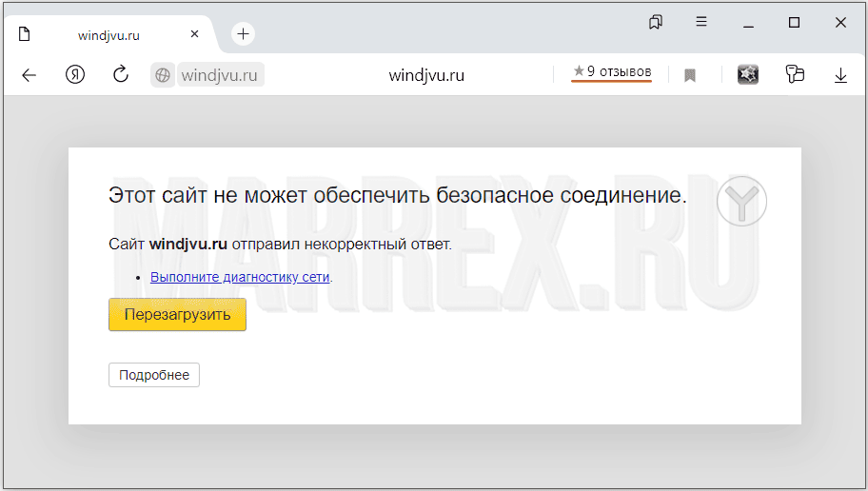Maximize the browser window

[x=795, y=22]
